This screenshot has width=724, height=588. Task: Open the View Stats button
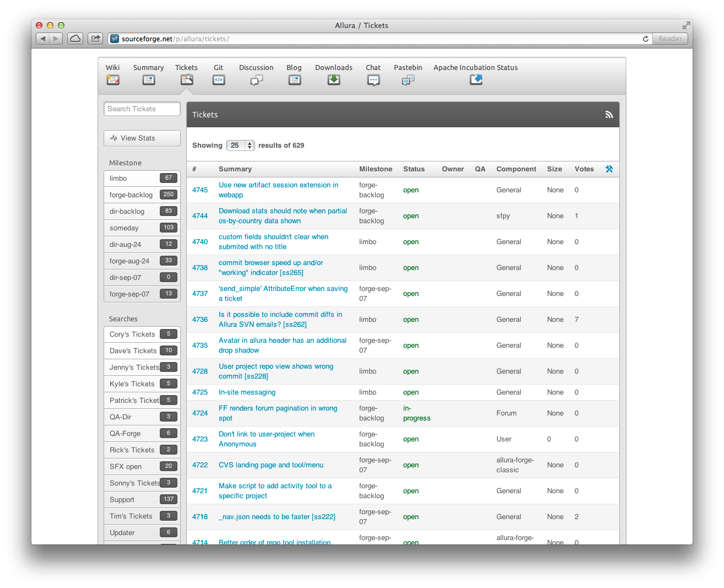point(142,138)
